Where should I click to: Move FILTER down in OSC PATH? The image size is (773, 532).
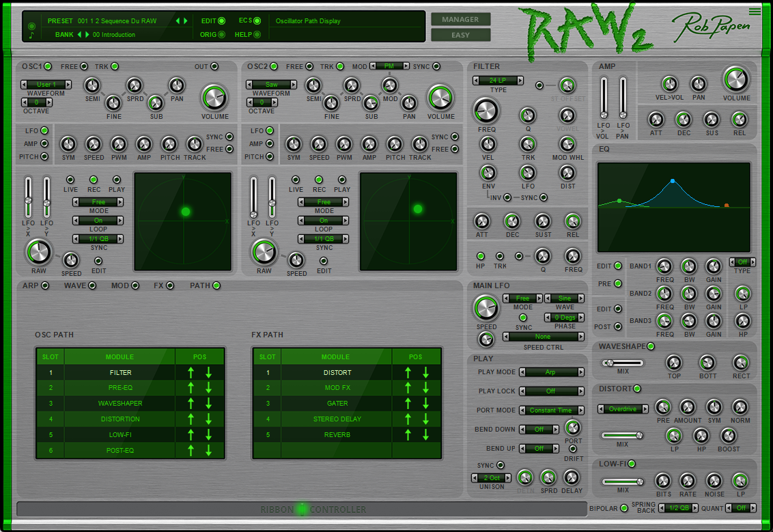coord(208,373)
